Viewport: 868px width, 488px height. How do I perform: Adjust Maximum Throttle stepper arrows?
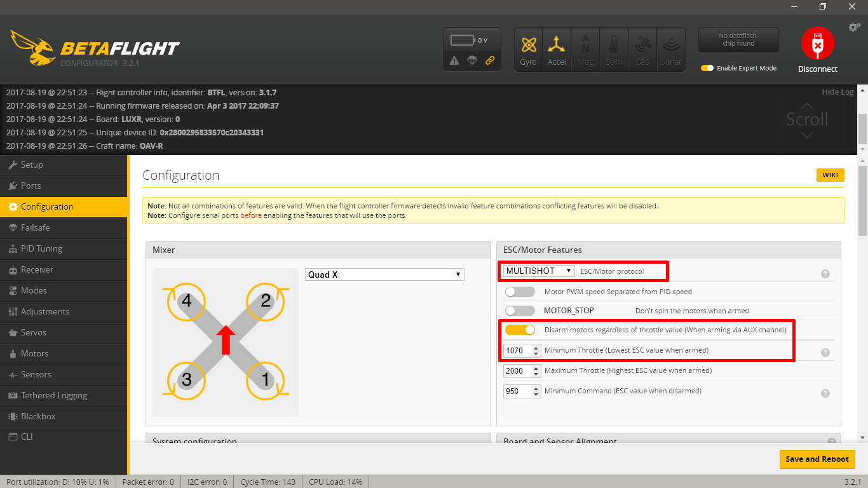click(537, 370)
